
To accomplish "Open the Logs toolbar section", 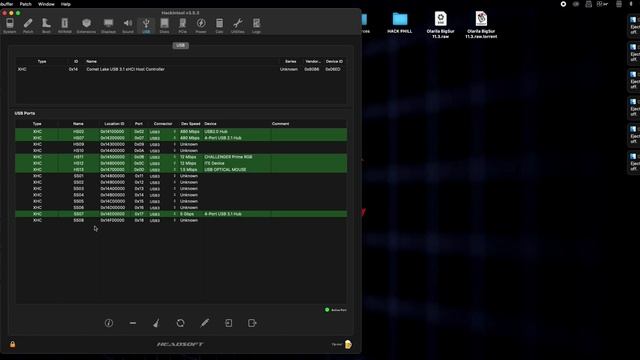I will [256, 26].
